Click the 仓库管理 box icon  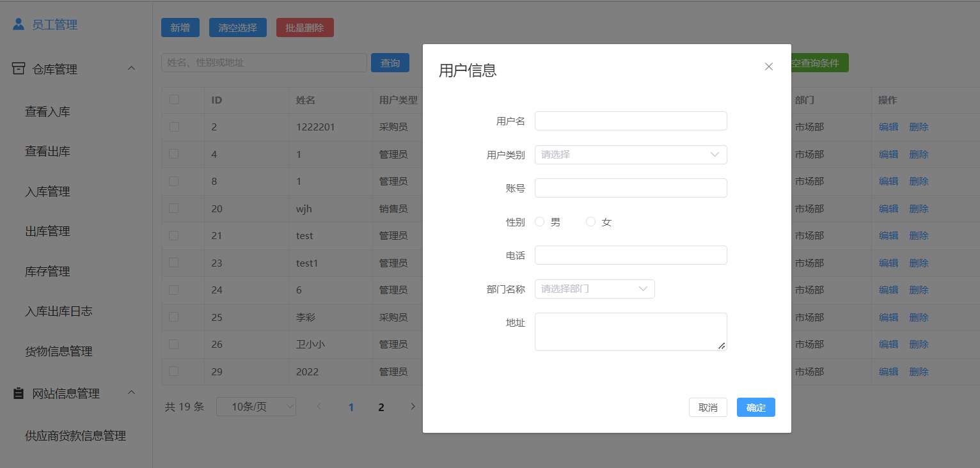pyautogui.click(x=19, y=69)
